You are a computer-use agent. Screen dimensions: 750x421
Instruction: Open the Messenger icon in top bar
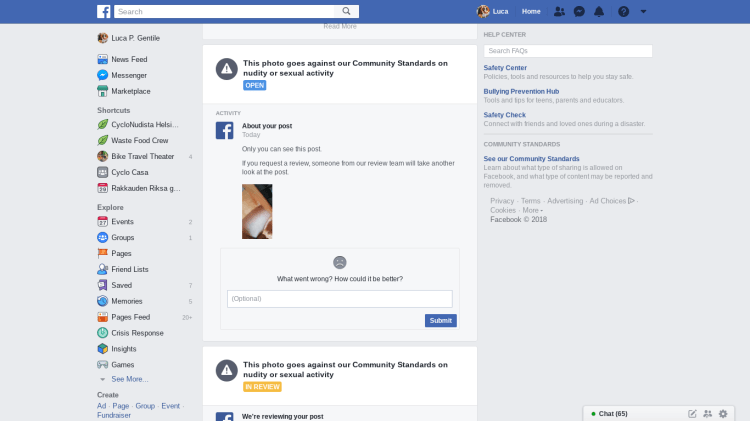pyautogui.click(x=579, y=11)
